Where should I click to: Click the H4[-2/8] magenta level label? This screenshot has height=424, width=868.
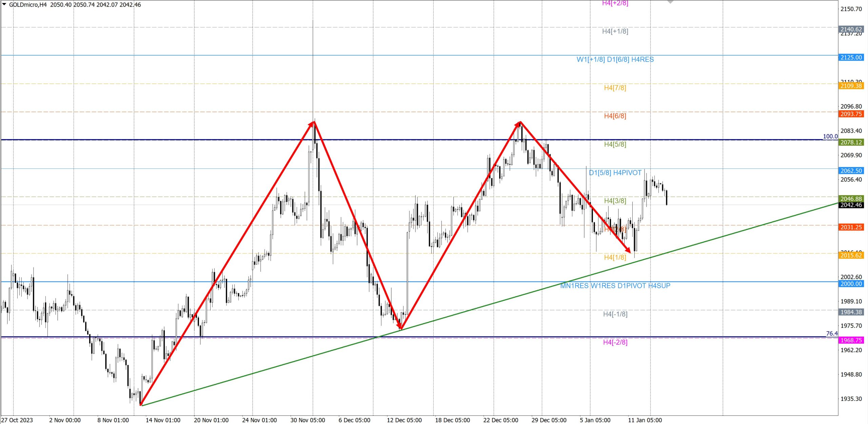[x=615, y=342]
